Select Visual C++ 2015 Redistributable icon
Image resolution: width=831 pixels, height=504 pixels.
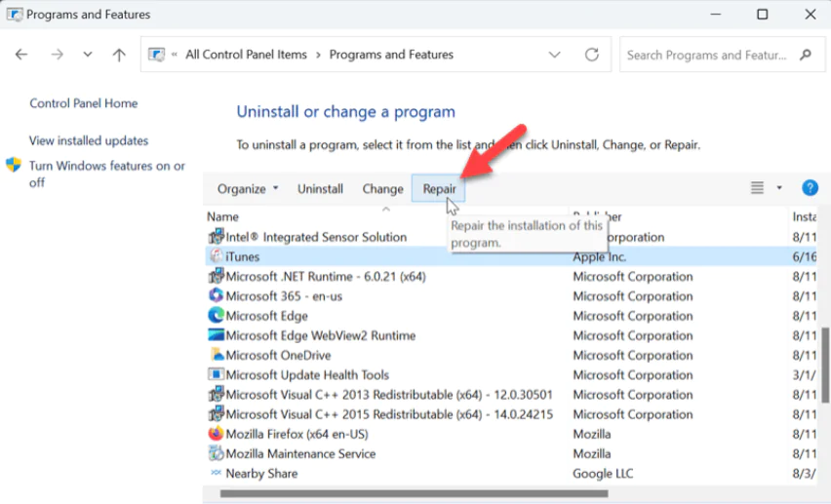216,413
